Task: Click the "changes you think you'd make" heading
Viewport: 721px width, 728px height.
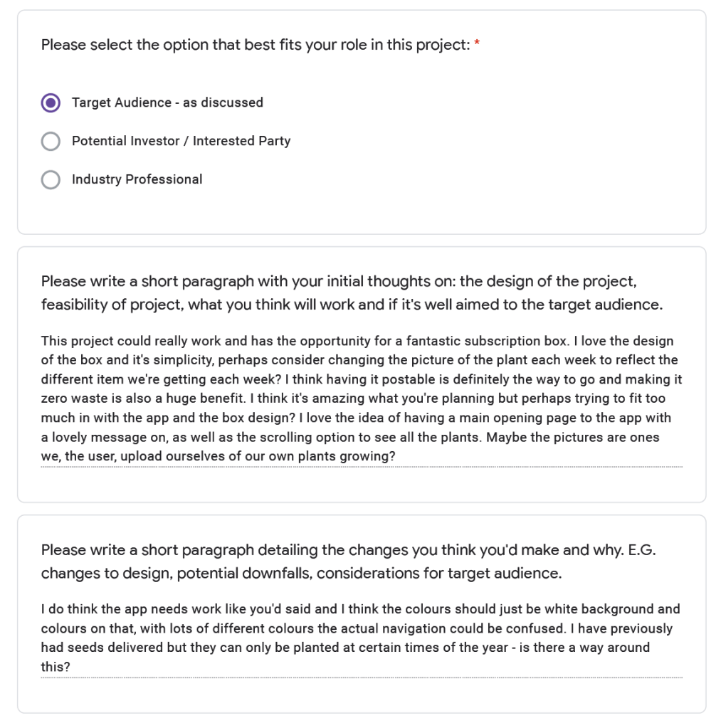Action: [x=353, y=561]
